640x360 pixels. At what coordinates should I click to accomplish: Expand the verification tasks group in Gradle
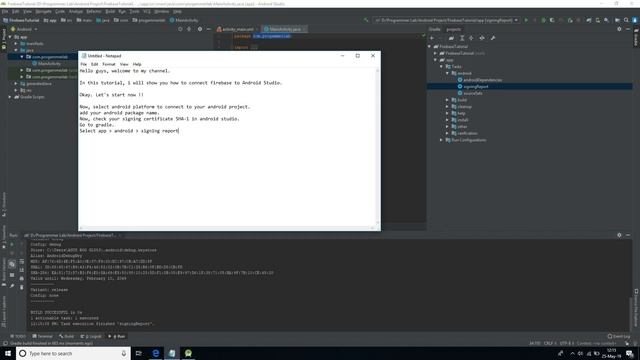(447, 133)
